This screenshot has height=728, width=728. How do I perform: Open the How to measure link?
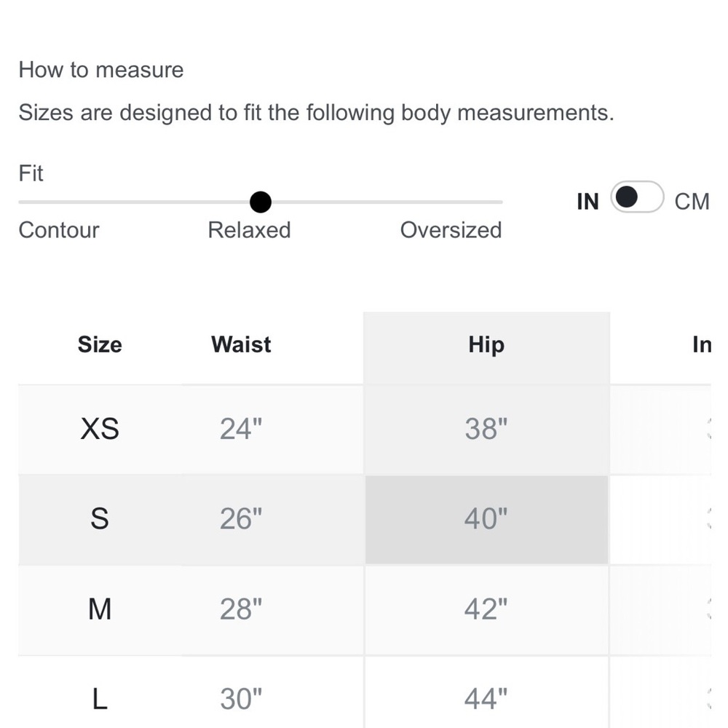tap(101, 70)
